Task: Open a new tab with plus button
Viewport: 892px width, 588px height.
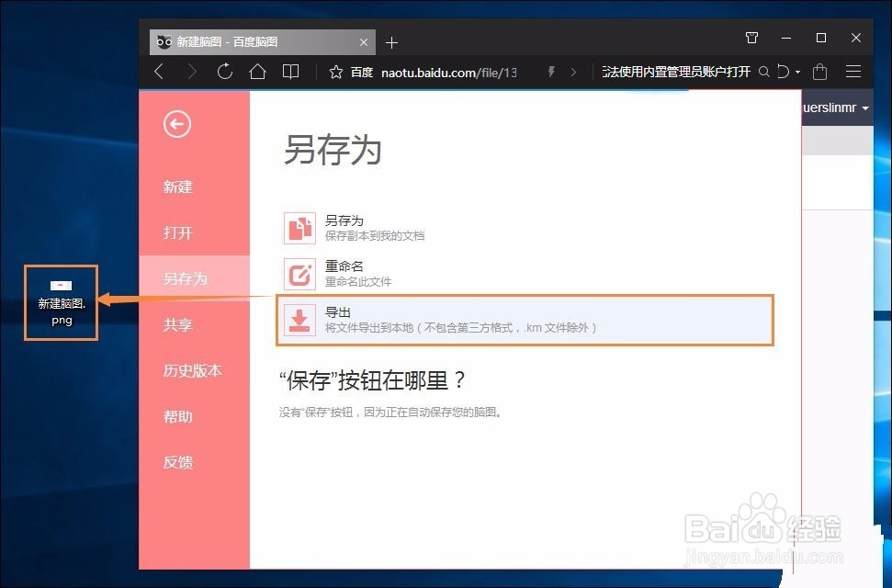Action: (x=391, y=42)
